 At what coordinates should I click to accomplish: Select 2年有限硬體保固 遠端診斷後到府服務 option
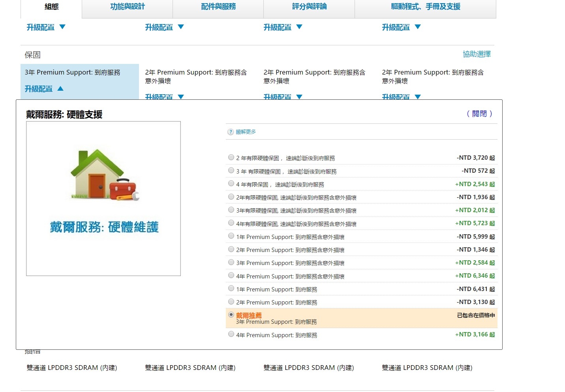point(231,157)
